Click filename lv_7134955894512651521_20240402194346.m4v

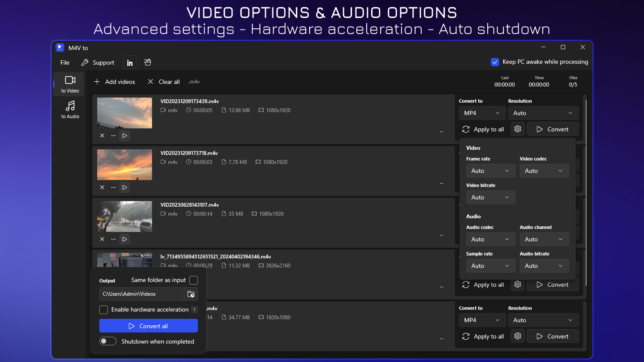click(216, 257)
